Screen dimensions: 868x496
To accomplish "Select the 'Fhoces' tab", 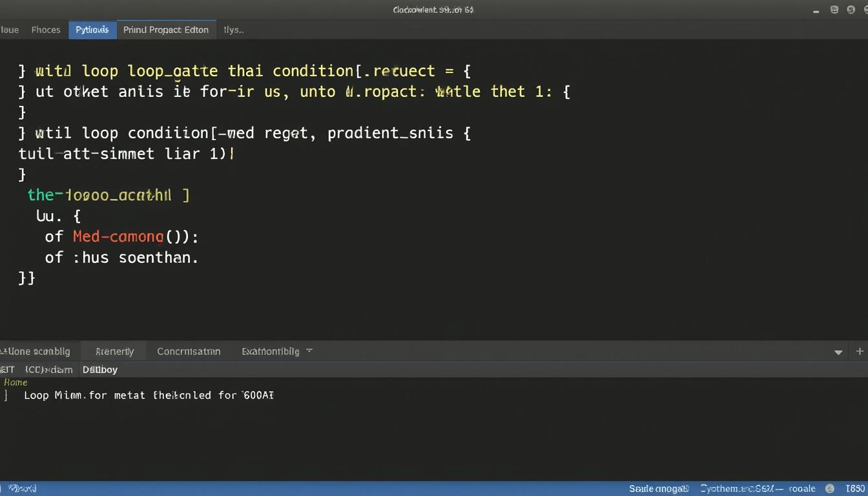I will point(46,30).
